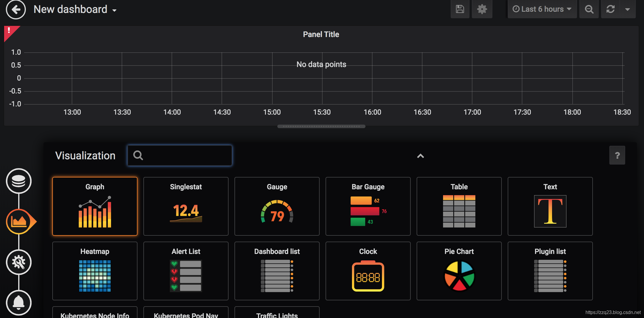644x318 pixels.
Task: Click the Visualization heading text
Action: 85,155
